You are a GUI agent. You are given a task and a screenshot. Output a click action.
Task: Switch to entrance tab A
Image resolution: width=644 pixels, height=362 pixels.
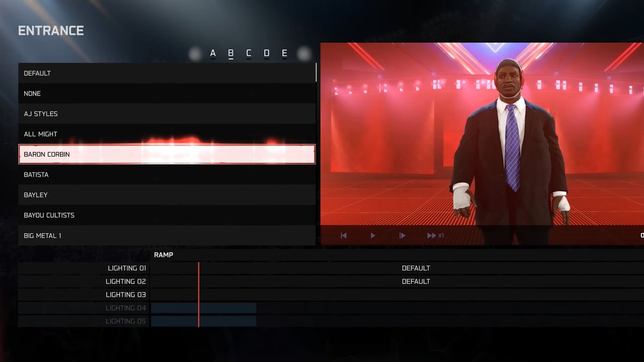[x=213, y=53]
